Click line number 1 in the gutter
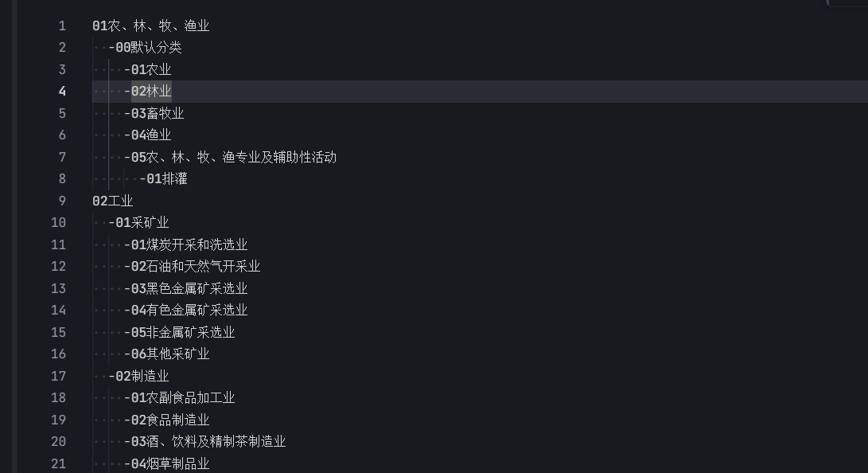Screen dimensions: 868x473 (62, 26)
